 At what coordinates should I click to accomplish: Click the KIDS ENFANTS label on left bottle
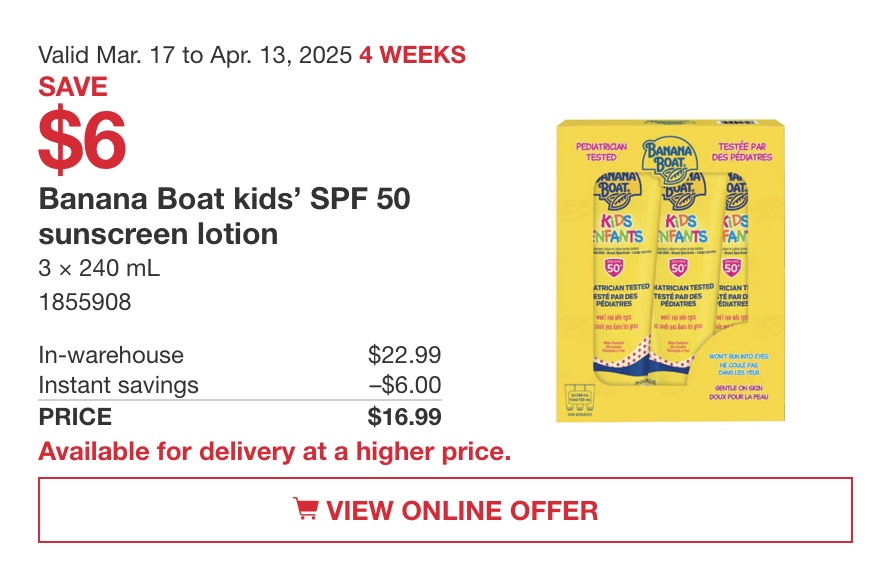[x=618, y=228]
